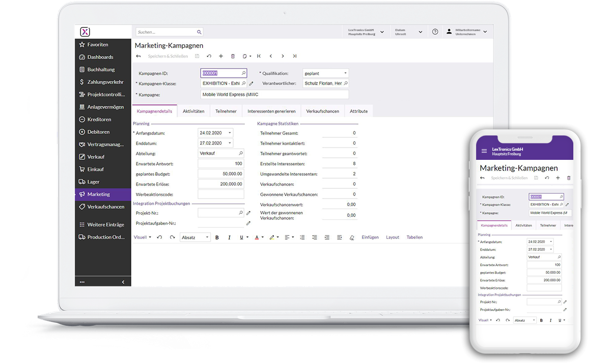The width and height of the screenshot is (611, 364).
Task: Click Layout in the editor toolbar
Action: coord(393,237)
